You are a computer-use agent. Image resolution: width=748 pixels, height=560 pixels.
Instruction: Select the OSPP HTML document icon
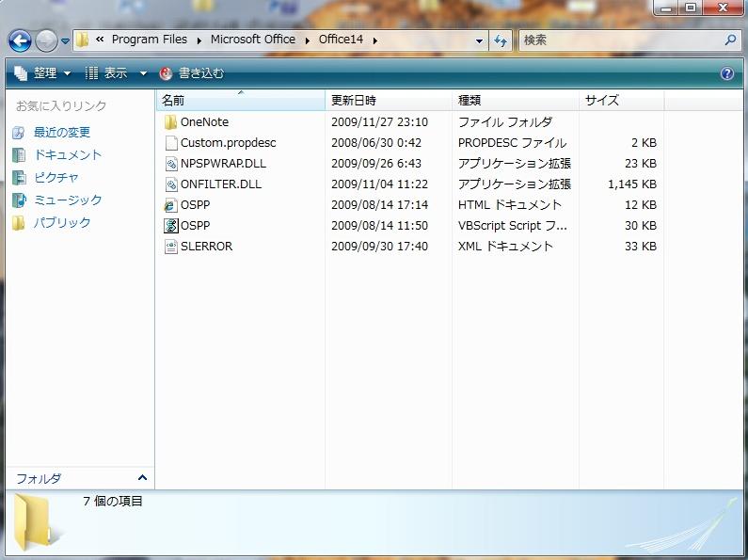coord(170,205)
